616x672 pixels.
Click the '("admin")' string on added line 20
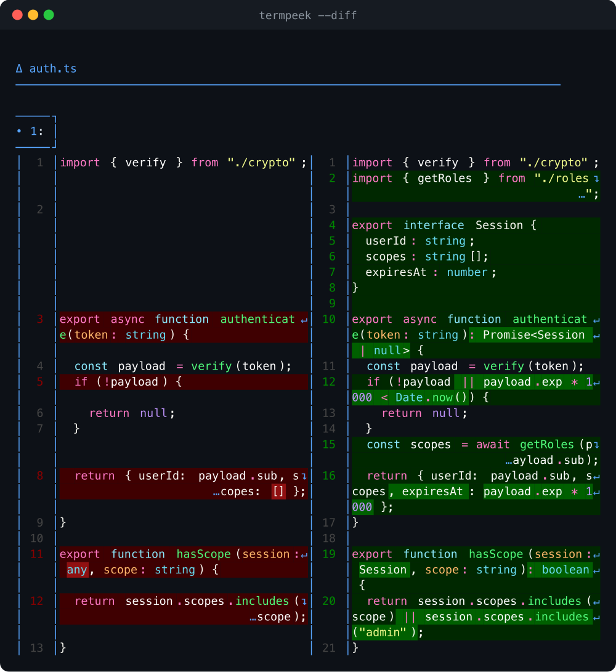[384, 633]
